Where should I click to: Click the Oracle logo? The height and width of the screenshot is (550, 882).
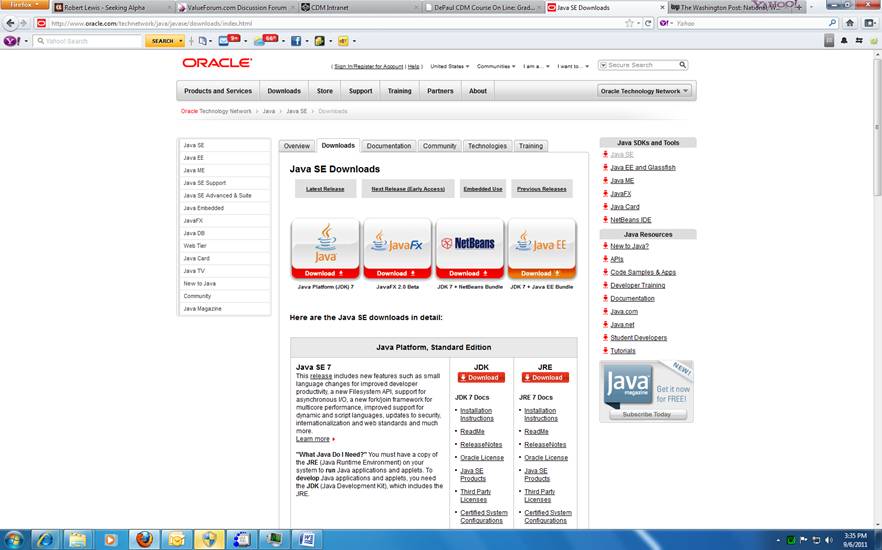coord(217,63)
